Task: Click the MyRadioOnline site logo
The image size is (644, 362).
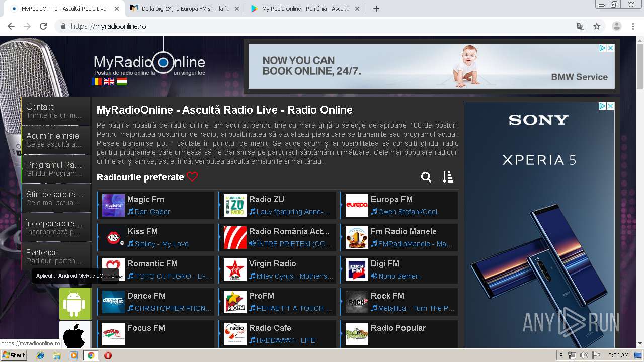Action: (x=149, y=64)
